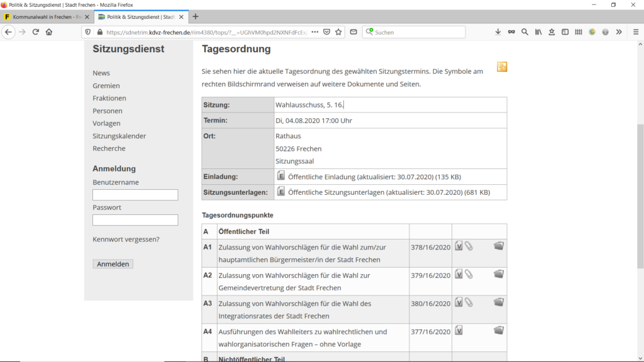Save page to Pocket

coord(326,32)
